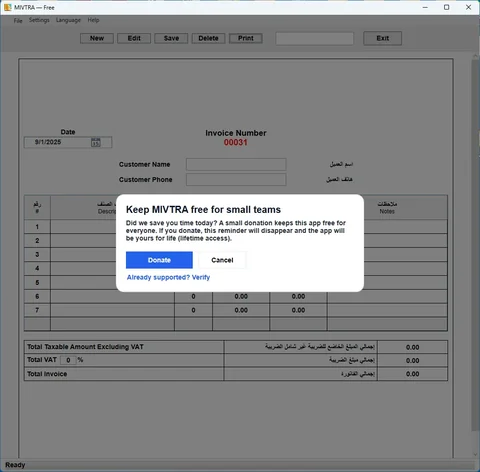Image resolution: width=480 pixels, height=472 pixels.
Task: Click the Edit toolbar button
Action: tap(134, 38)
